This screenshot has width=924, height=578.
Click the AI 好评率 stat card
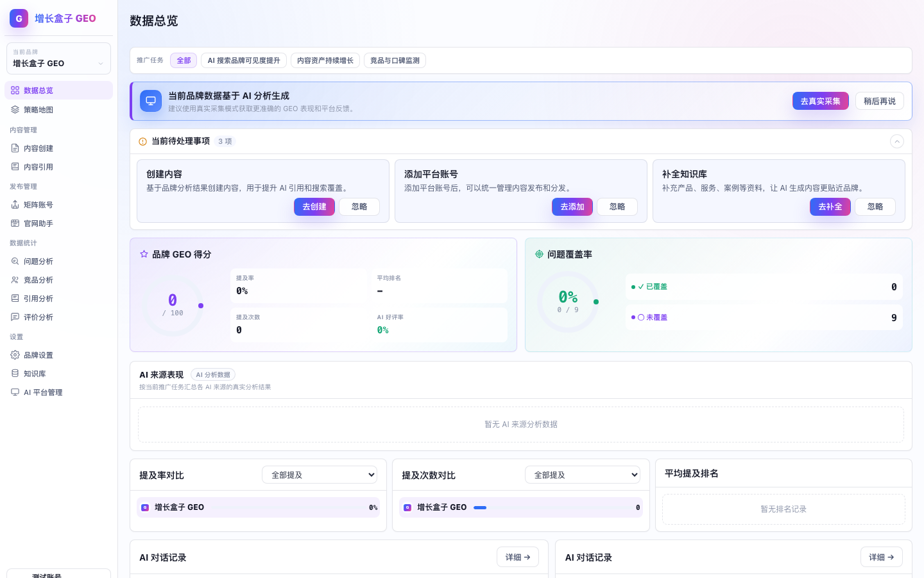(440, 325)
